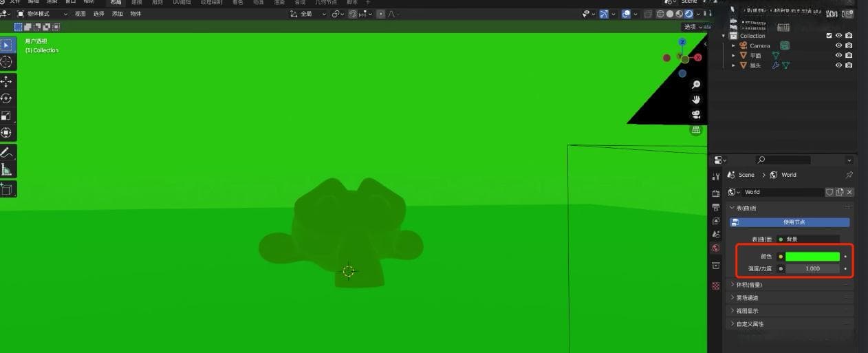Screen dimensions: 868x353
Task: Disable 猴头 in renders via camera icon
Action: [849, 65]
